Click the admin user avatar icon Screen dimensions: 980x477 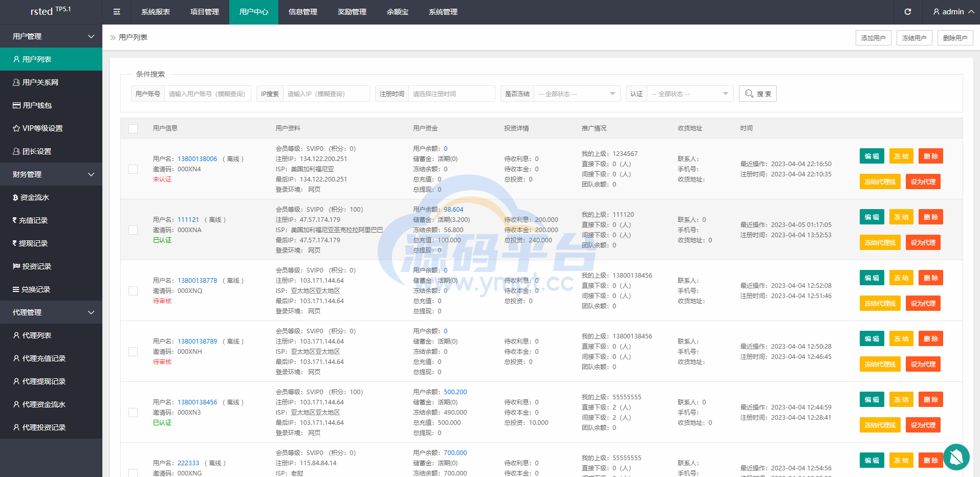click(937, 12)
